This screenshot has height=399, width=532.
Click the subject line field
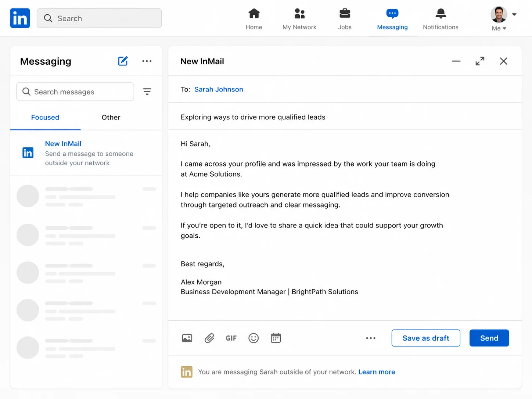pos(345,117)
